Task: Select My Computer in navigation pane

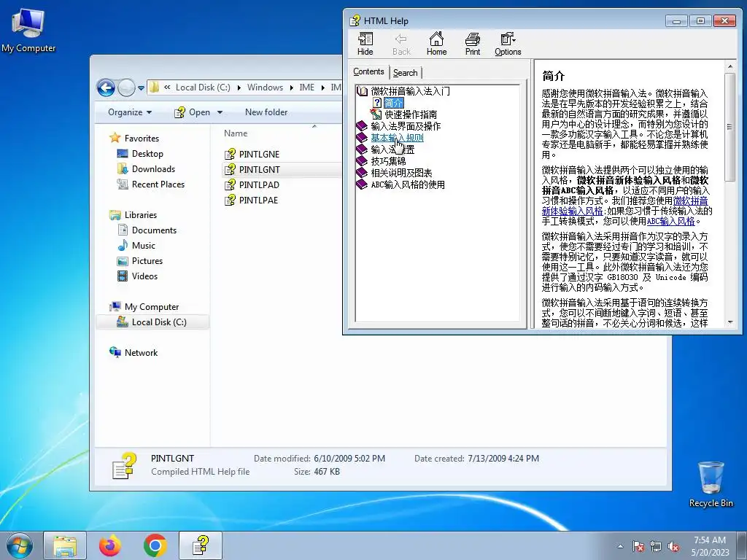Action: point(152,307)
